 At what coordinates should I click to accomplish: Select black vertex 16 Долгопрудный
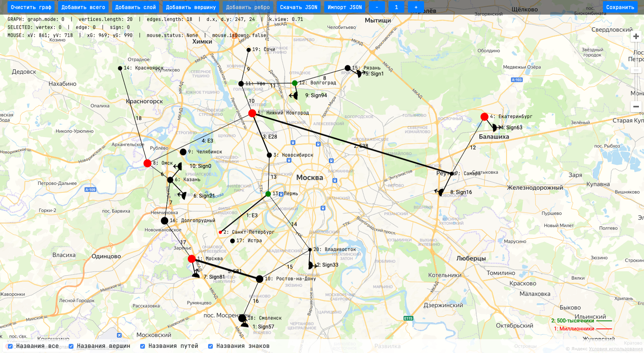click(165, 221)
